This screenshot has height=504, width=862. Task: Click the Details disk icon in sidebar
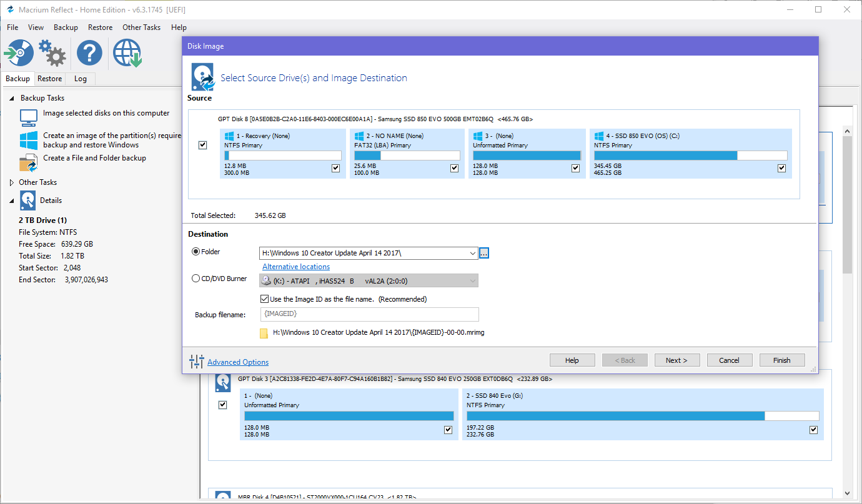28,200
